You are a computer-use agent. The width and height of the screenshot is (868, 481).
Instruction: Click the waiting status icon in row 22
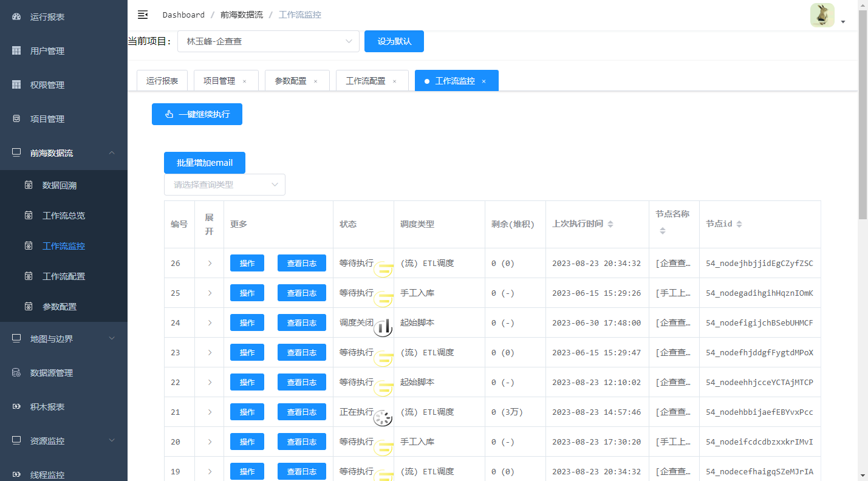tap(383, 387)
